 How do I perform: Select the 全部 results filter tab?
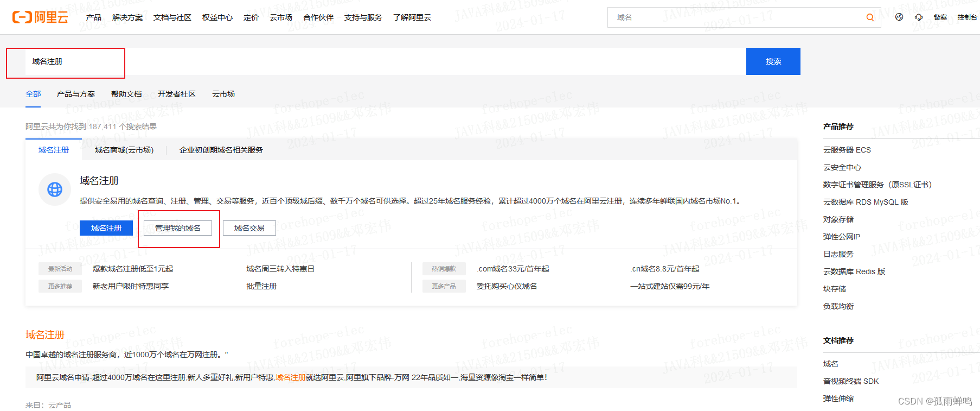click(x=33, y=94)
